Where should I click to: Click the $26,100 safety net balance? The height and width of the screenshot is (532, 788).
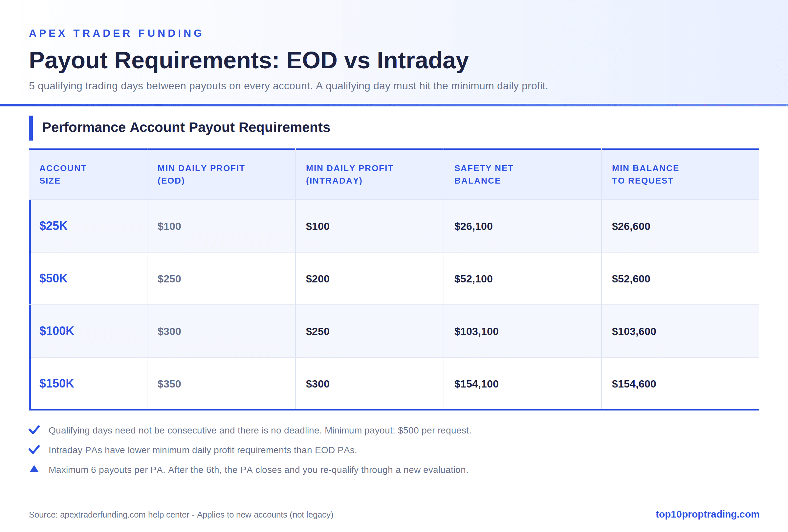(x=473, y=226)
